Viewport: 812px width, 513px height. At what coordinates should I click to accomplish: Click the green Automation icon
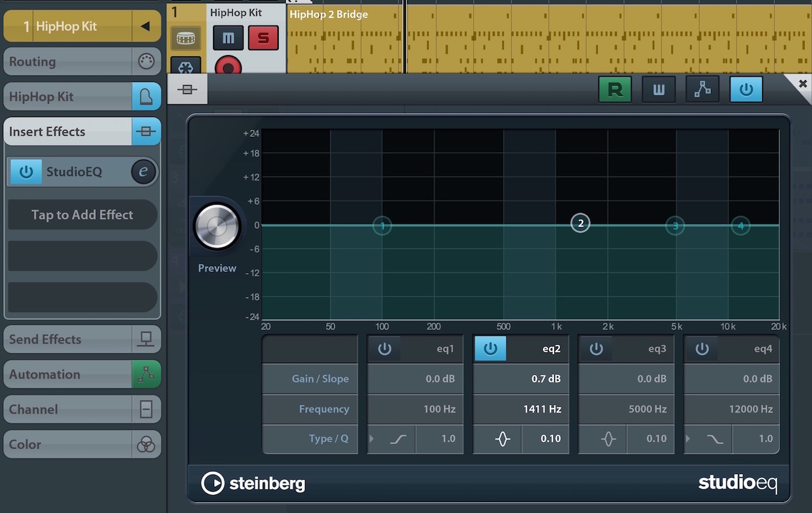point(146,374)
